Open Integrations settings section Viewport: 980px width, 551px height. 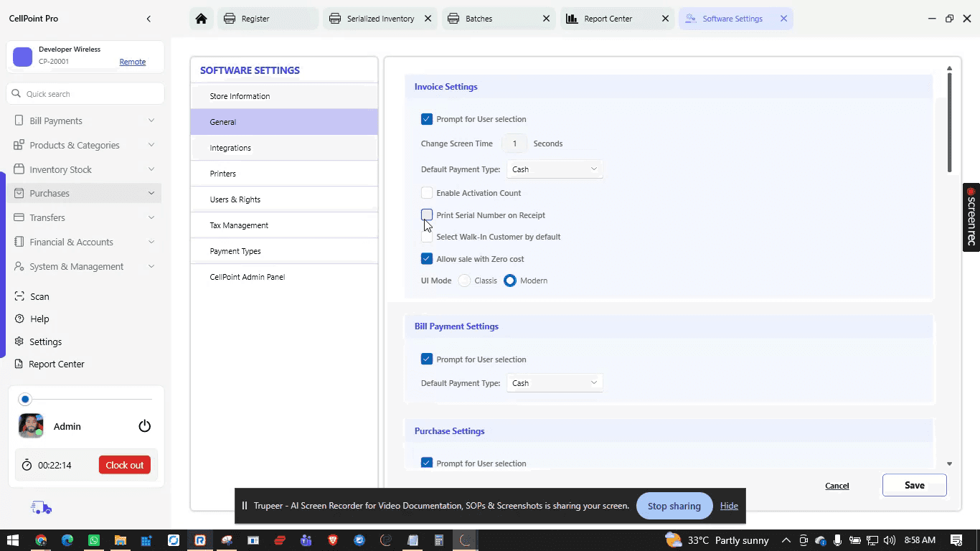[284, 148]
